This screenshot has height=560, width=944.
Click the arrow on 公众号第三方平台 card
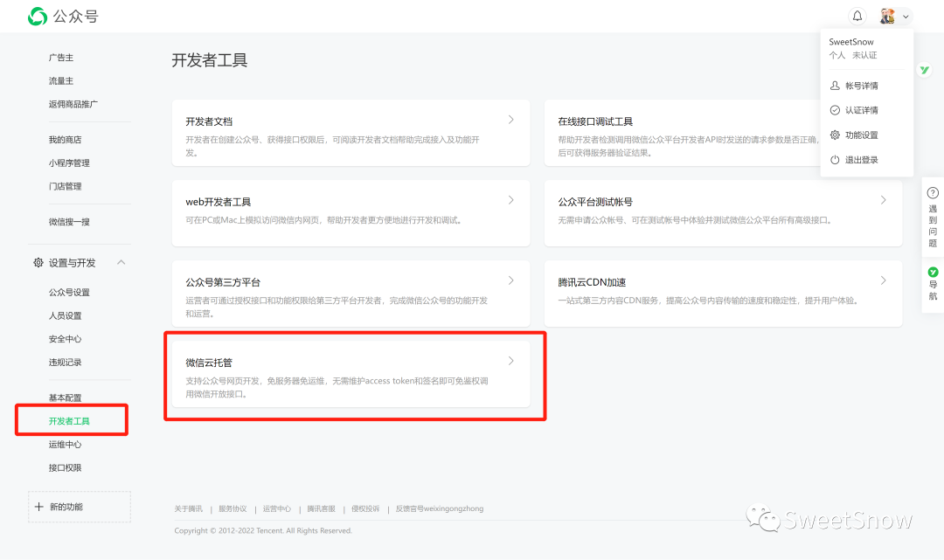[x=510, y=281]
